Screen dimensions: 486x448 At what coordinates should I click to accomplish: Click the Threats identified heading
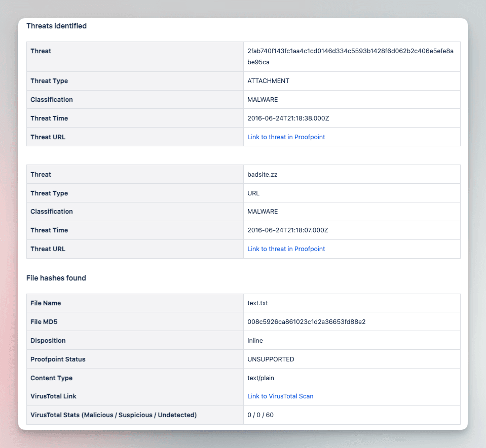point(56,26)
